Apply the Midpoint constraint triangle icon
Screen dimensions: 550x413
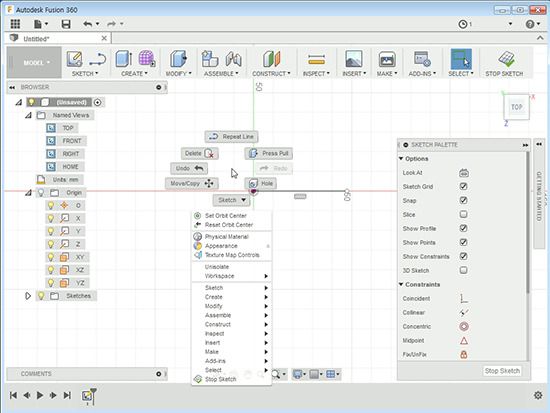pyautogui.click(x=464, y=340)
